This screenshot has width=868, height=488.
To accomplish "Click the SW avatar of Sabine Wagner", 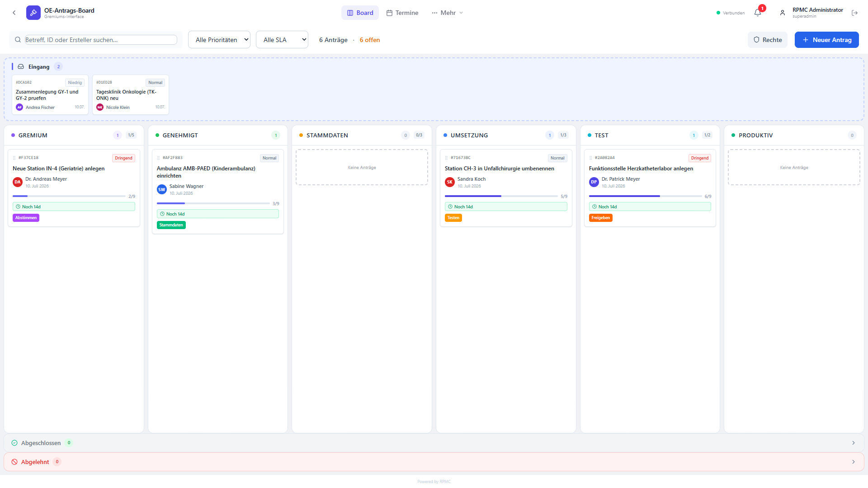I will 162,189.
